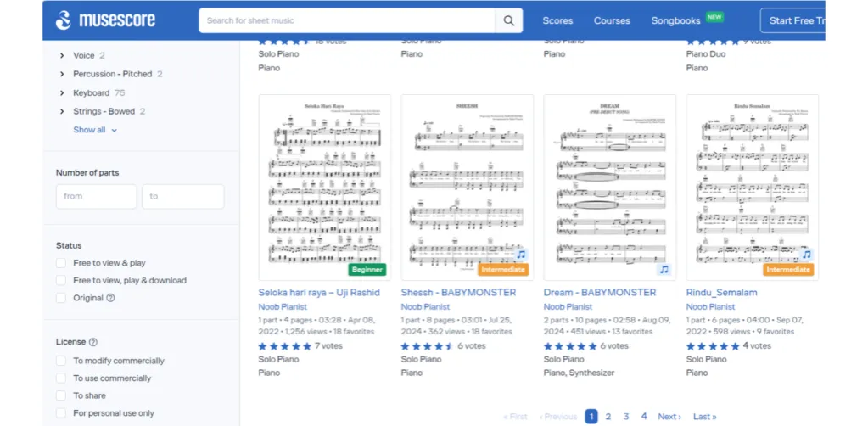This screenshot has height=426, width=868.
Task: Open DREAM sheet music thumbnail
Action: click(x=609, y=188)
